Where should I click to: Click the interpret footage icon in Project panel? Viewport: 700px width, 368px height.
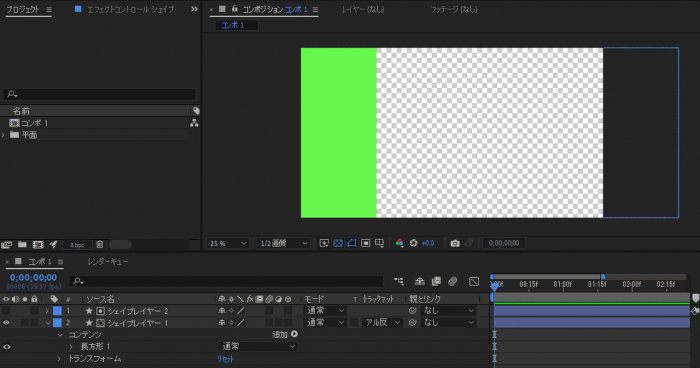click(x=6, y=244)
